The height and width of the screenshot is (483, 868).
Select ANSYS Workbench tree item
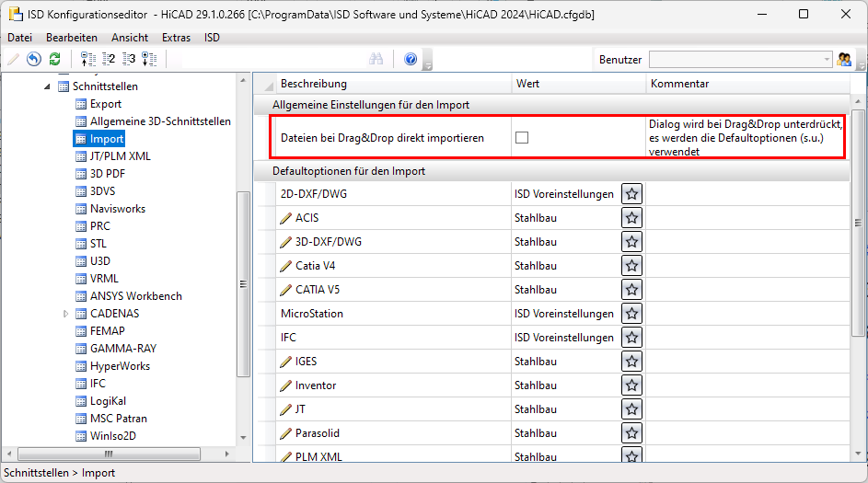tap(135, 296)
